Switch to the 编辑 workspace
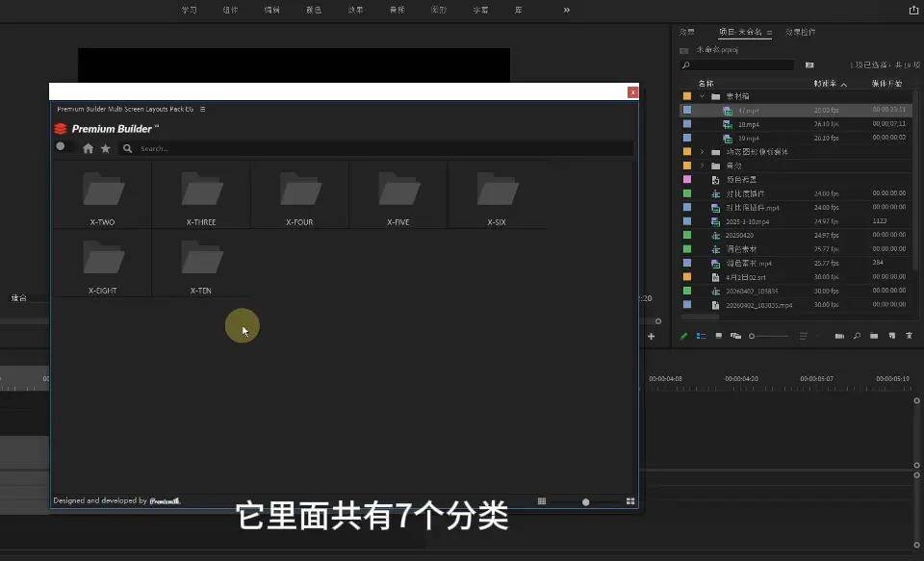Viewport: 924px width, 561px height. [271, 10]
